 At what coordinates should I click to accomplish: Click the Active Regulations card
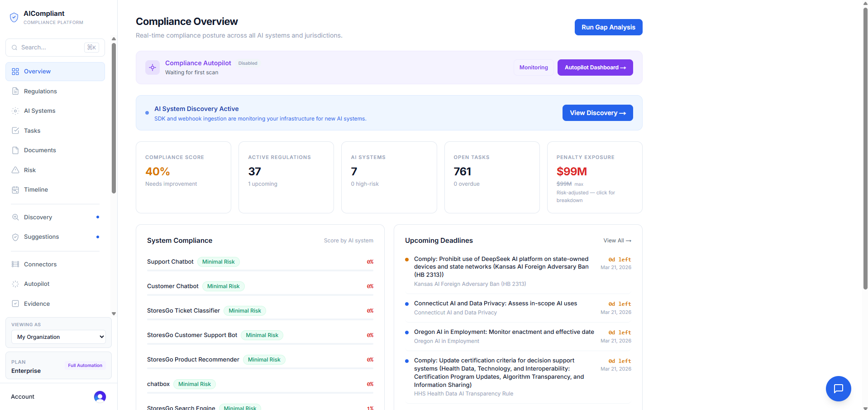point(286,177)
